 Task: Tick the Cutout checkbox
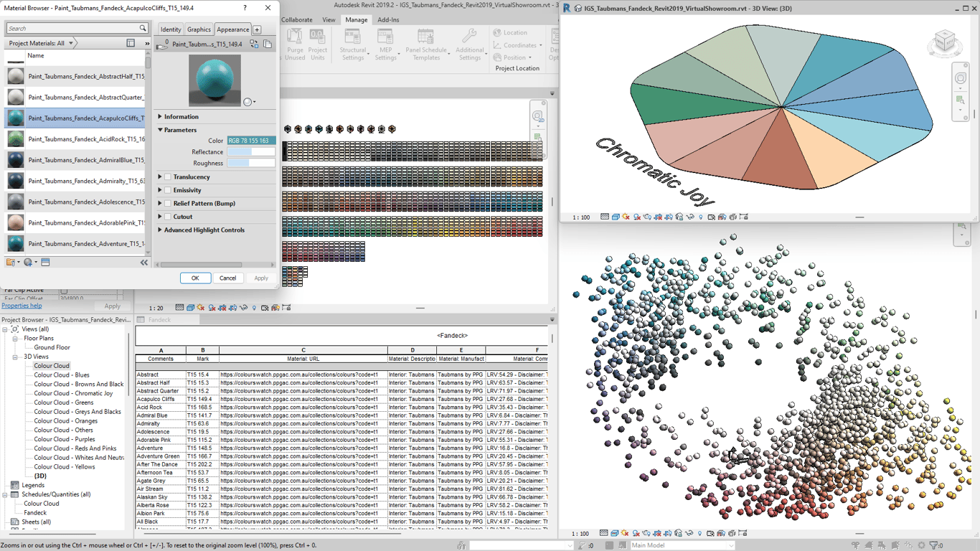pyautogui.click(x=168, y=217)
